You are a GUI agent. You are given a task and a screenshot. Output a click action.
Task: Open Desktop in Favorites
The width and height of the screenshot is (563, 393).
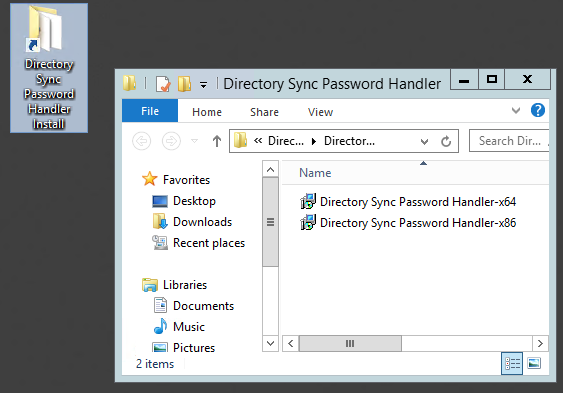coord(194,201)
